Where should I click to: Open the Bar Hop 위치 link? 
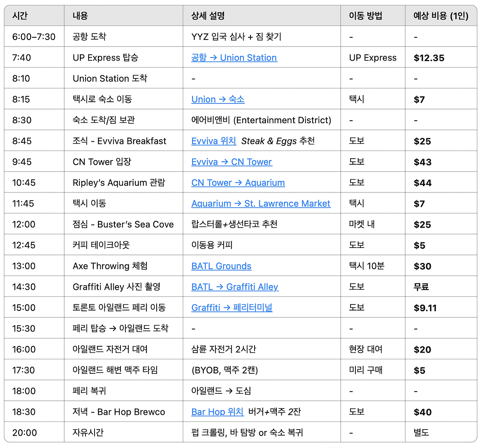click(x=217, y=411)
